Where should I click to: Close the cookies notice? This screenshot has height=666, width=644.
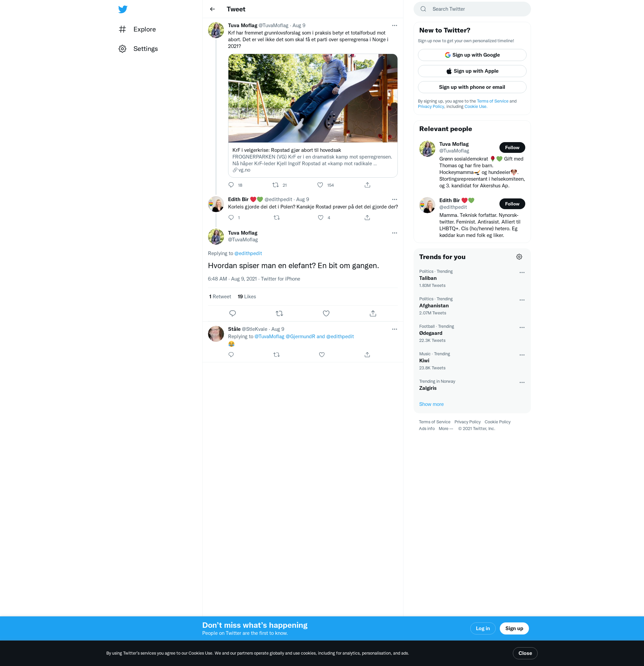point(525,653)
